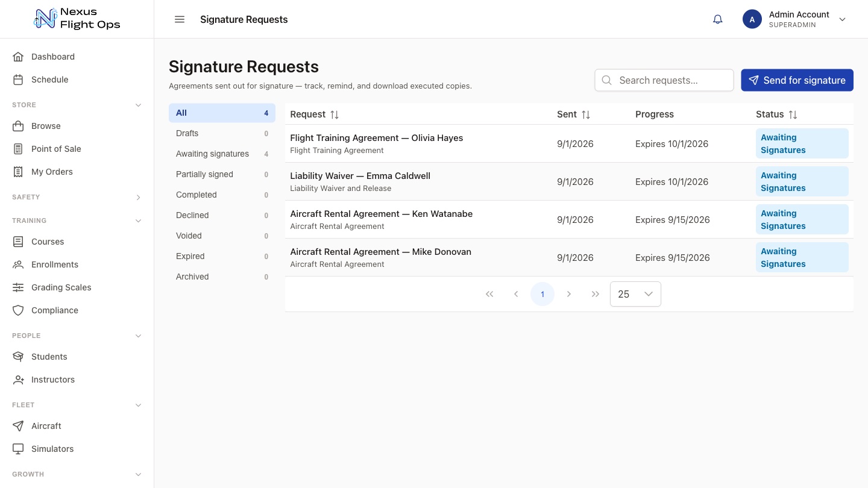Open the notifications bell
This screenshot has height=488, width=868.
717,19
